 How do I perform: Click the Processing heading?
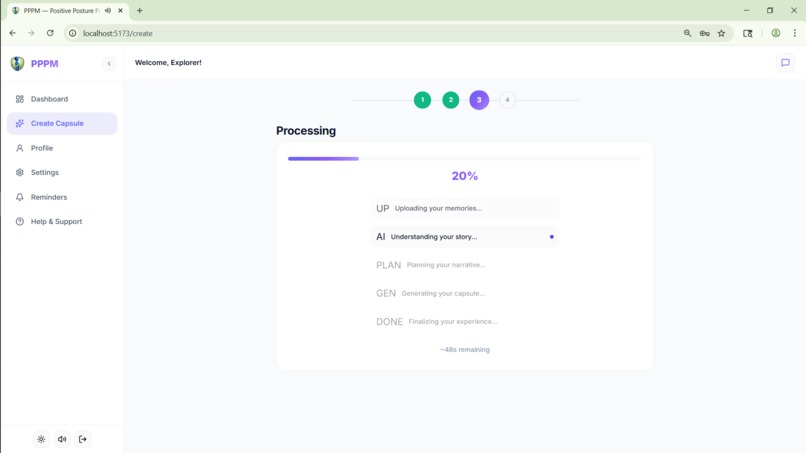(306, 131)
